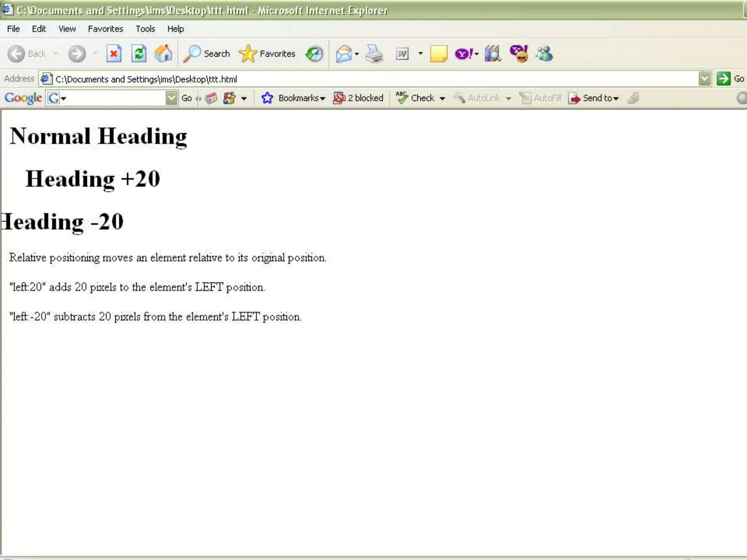Image resolution: width=747 pixels, height=560 pixels.
Task: Refresh the page with Refresh icon
Action: pos(139,54)
